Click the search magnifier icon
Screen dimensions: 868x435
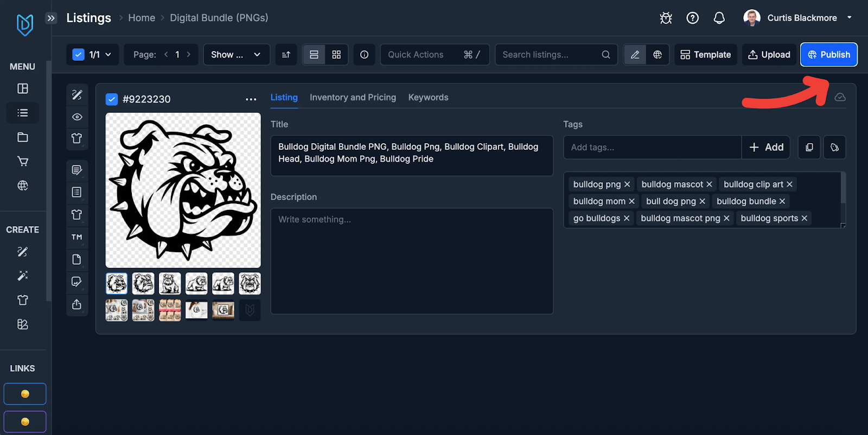(606, 54)
